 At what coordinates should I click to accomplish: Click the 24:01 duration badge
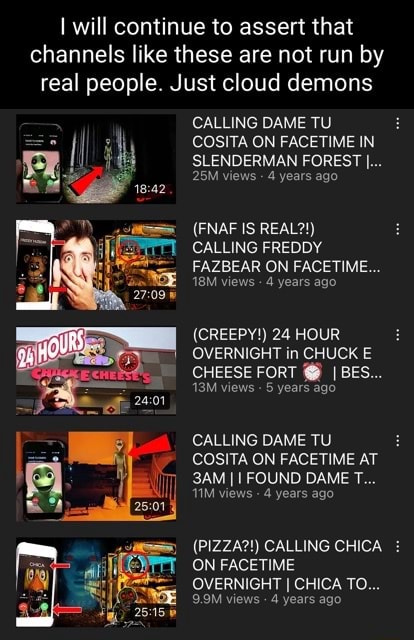tap(150, 400)
